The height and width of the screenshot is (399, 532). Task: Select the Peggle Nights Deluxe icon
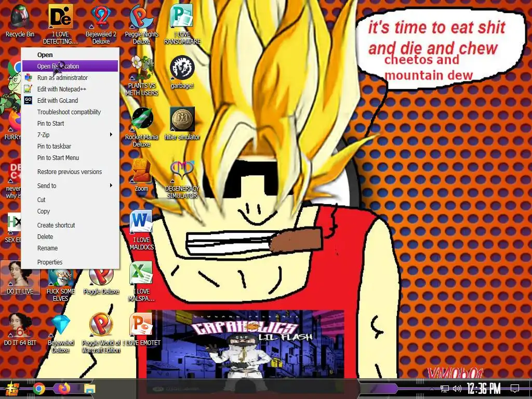click(141, 24)
